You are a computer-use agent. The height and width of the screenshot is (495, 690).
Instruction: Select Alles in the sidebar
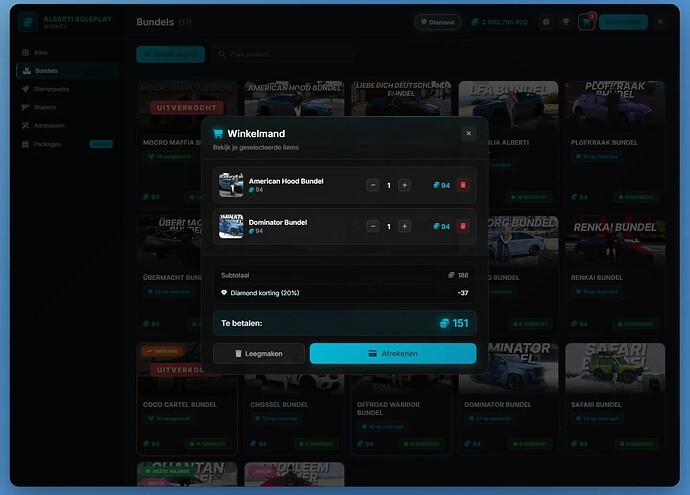click(x=68, y=53)
